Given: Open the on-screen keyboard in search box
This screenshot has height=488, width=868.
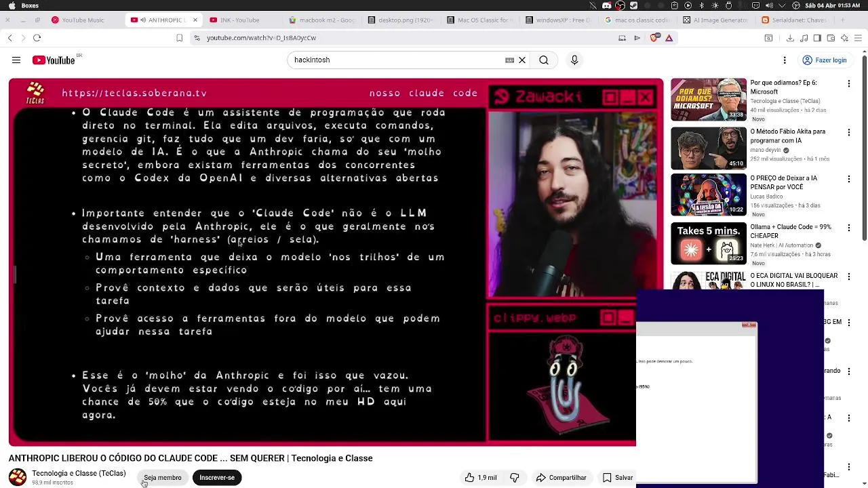Looking at the screenshot, I should click(509, 60).
